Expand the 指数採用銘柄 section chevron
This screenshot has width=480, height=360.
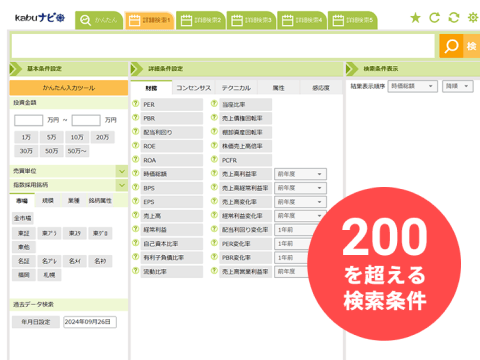click(122, 185)
